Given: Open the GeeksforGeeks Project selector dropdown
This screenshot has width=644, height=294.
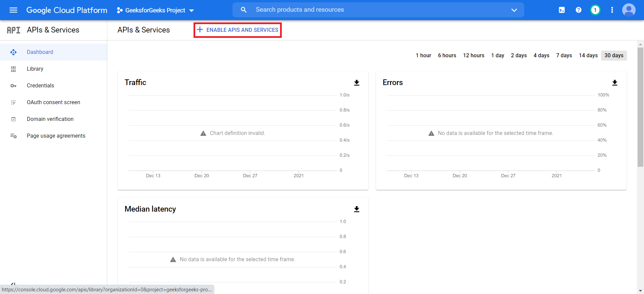Looking at the screenshot, I should tap(155, 10).
